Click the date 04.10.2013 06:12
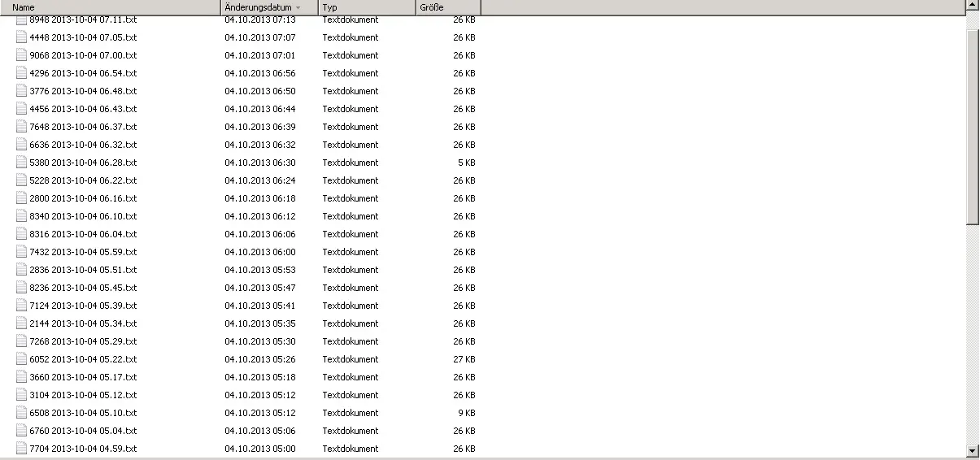980x460 pixels. point(260,216)
